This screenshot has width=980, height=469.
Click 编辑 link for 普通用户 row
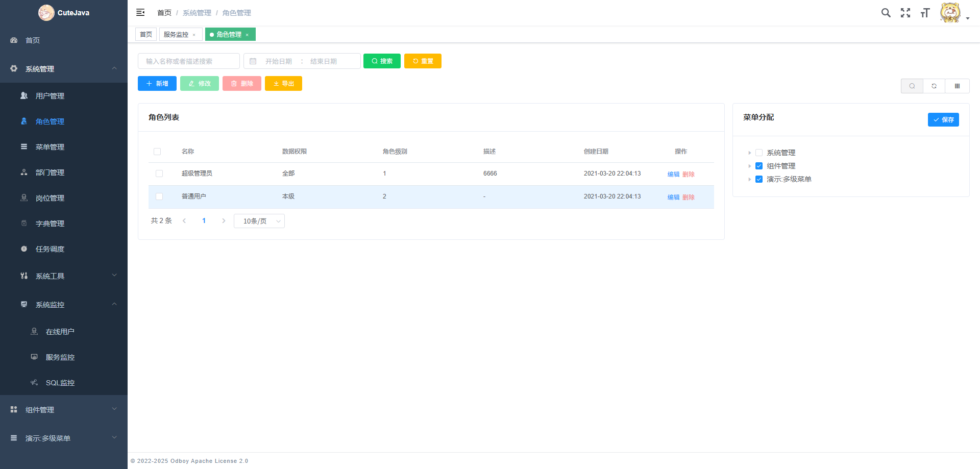(x=673, y=198)
